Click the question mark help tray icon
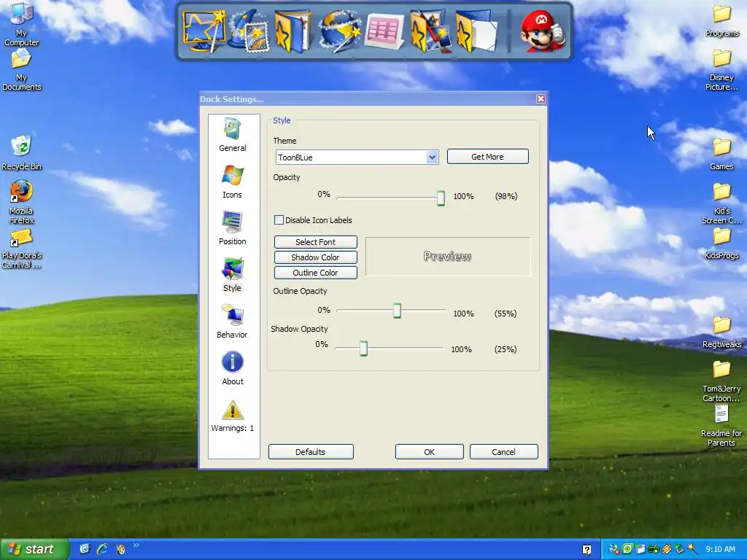 (x=587, y=550)
